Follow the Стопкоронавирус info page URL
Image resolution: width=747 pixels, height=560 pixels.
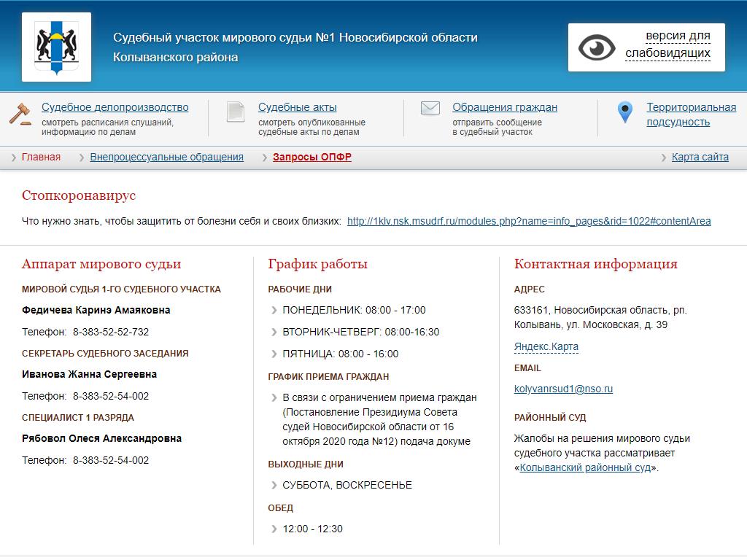tap(529, 221)
